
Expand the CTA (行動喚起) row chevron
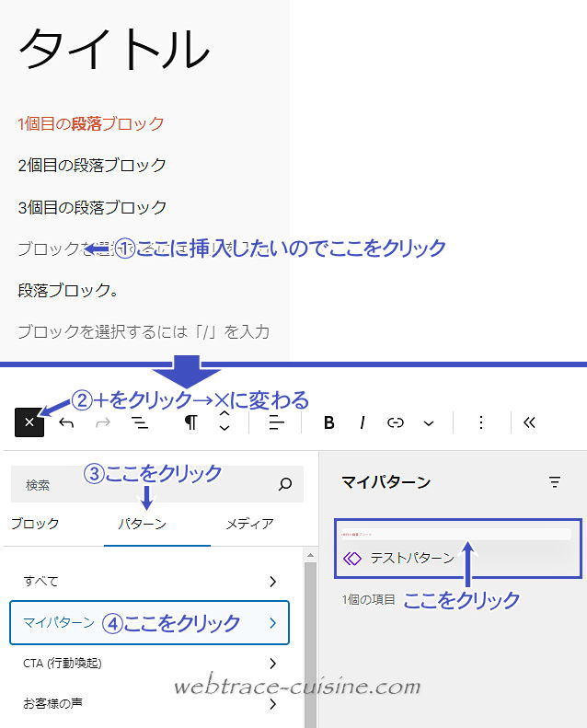point(273,664)
